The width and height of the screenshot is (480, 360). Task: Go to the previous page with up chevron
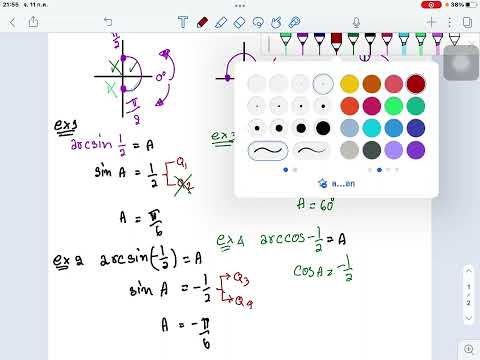click(469, 270)
